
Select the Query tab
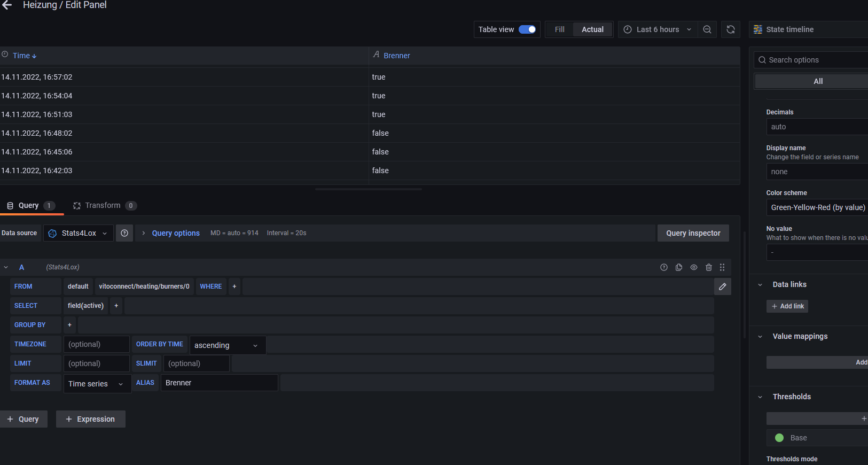coord(30,206)
